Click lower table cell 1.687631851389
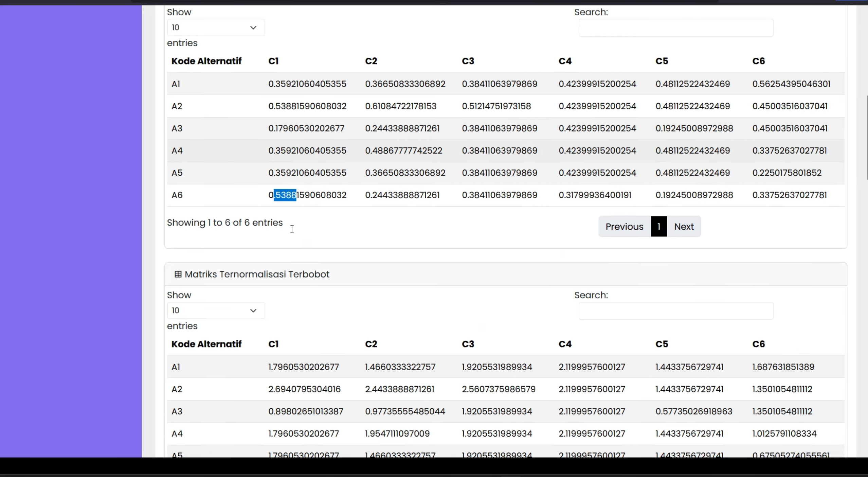 (783, 367)
